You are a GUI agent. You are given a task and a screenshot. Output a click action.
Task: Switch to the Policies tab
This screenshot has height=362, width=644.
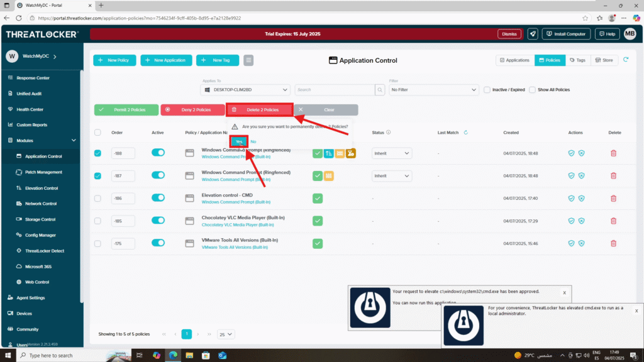pyautogui.click(x=550, y=60)
